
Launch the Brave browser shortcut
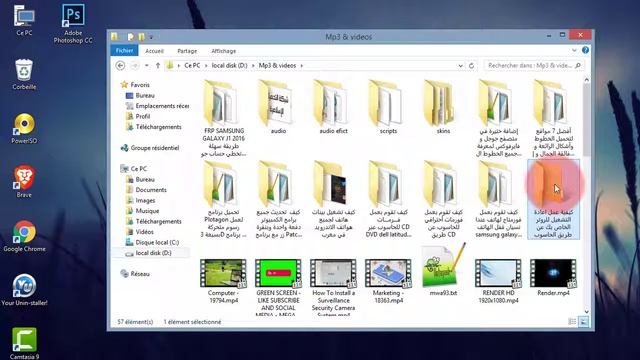coord(24,182)
